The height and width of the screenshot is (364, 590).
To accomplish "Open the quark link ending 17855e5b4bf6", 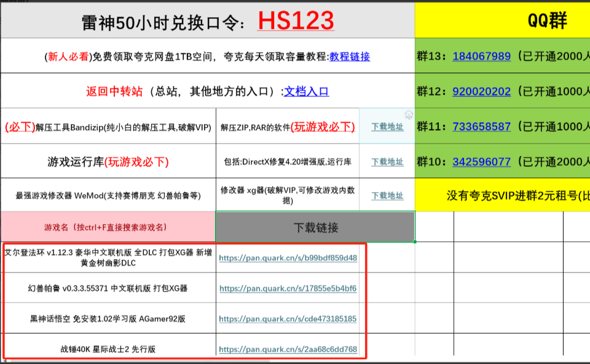I will coord(288,288).
